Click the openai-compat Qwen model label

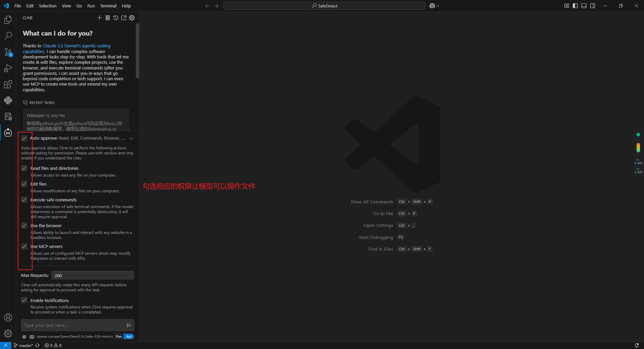coord(74,337)
